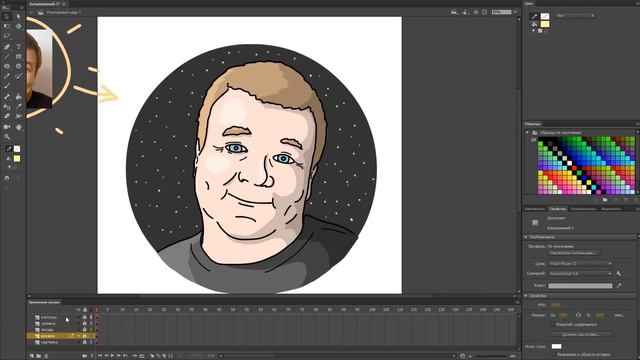Image resolution: width=640 pixels, height=360 pixels.
Task: Toggle the link width and height icon
Action: (x=578, y=316)
